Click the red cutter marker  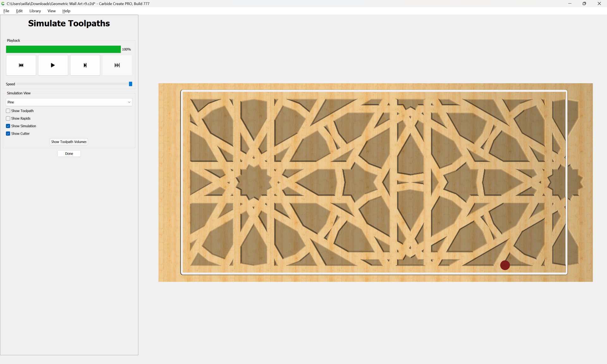(x=505, y=265)
